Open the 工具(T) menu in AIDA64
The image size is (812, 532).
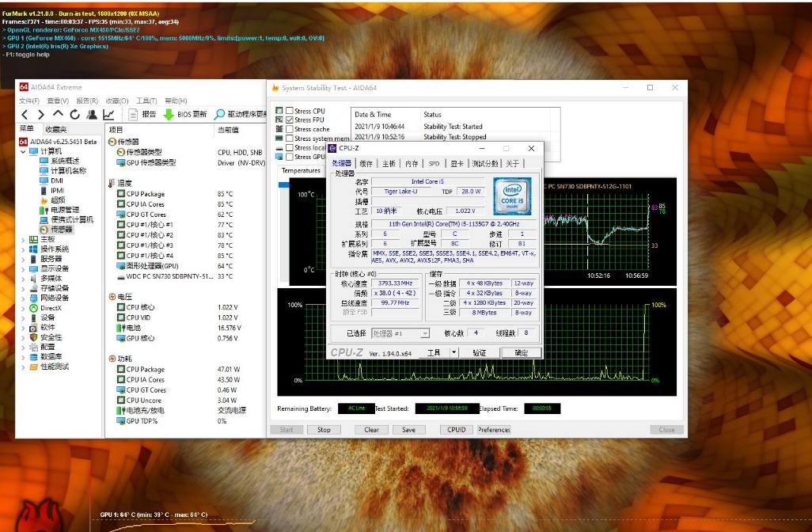tap(146, 101)
